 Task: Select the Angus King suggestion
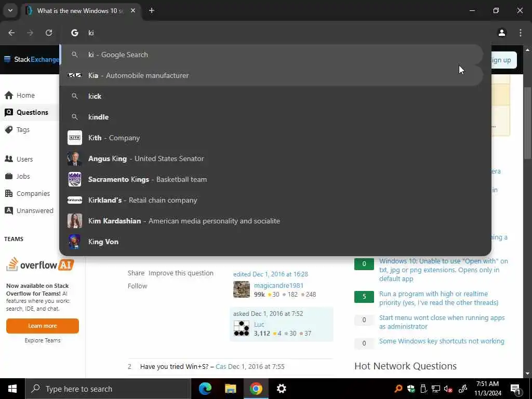271,158
